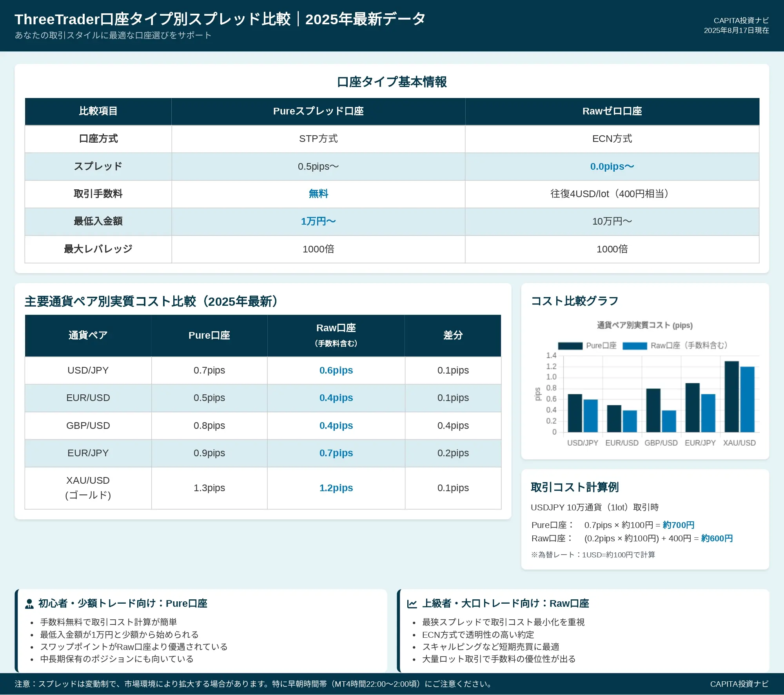The image size is (784, 695).
Task: Select the Pureスプレッド口座 column header
Action: (x=318, y=111)
